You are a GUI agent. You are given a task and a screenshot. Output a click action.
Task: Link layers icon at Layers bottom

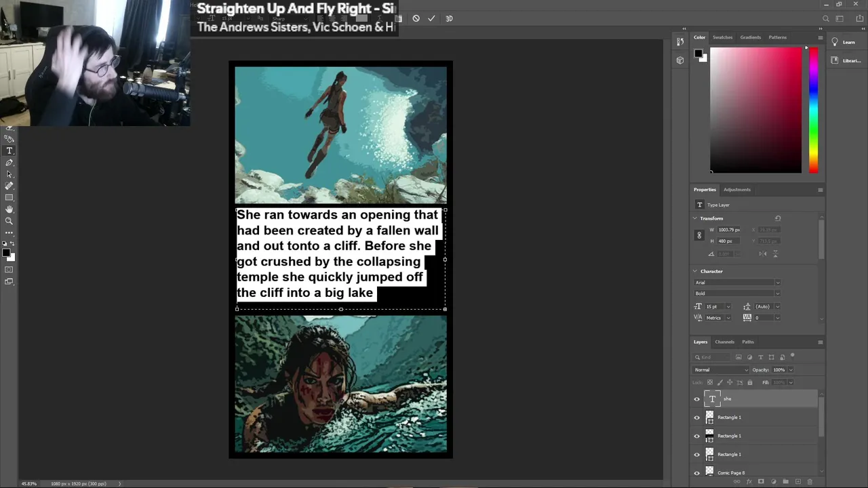point(736,481)
